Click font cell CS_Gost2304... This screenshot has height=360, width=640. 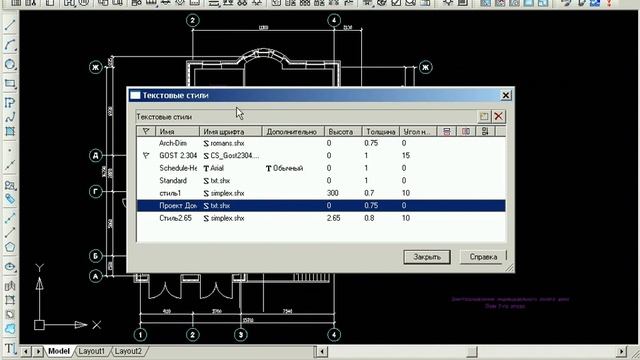click(231, 156)
